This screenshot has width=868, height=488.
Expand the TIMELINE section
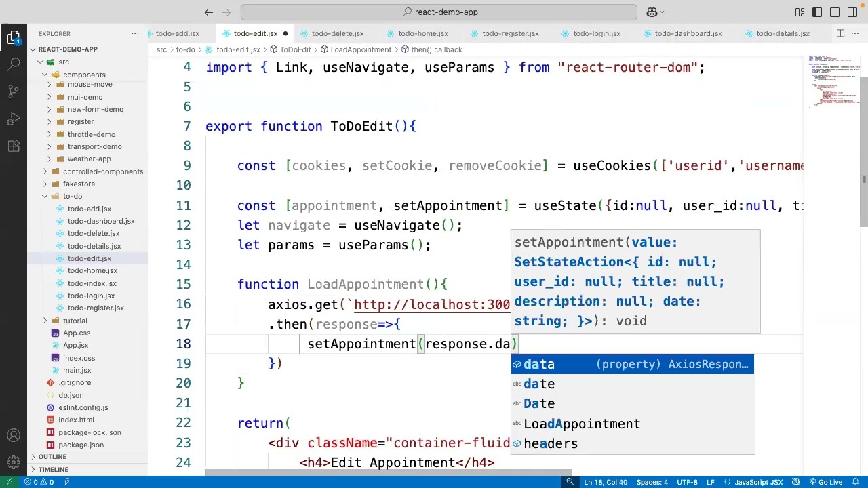[53, 470]
